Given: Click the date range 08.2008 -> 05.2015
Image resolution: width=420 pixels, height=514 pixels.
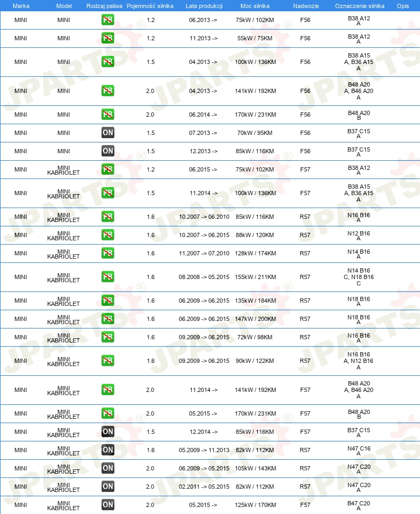Looking at the screenshot, I should coord(204,277).
